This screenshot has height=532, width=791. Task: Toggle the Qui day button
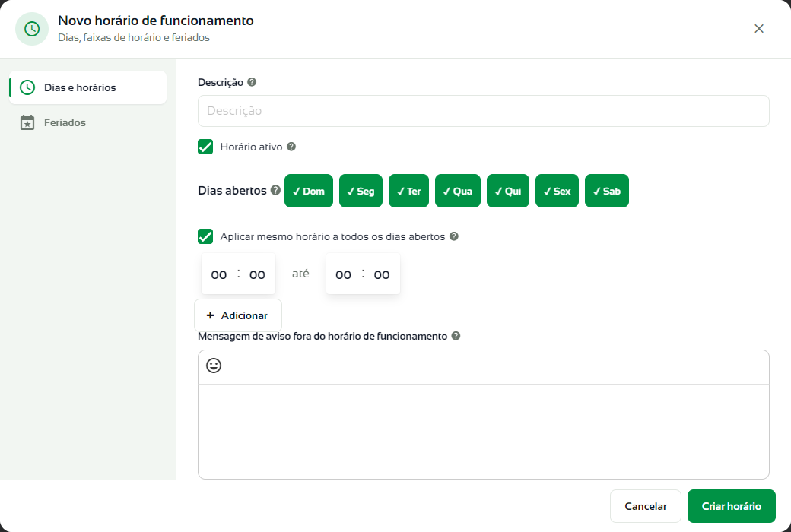point(508,191)
